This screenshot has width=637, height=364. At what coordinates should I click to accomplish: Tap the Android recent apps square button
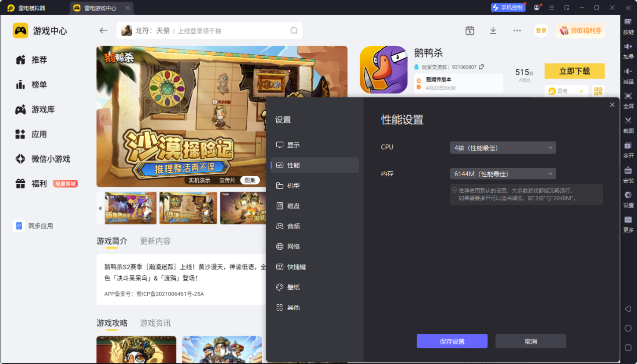628,347
